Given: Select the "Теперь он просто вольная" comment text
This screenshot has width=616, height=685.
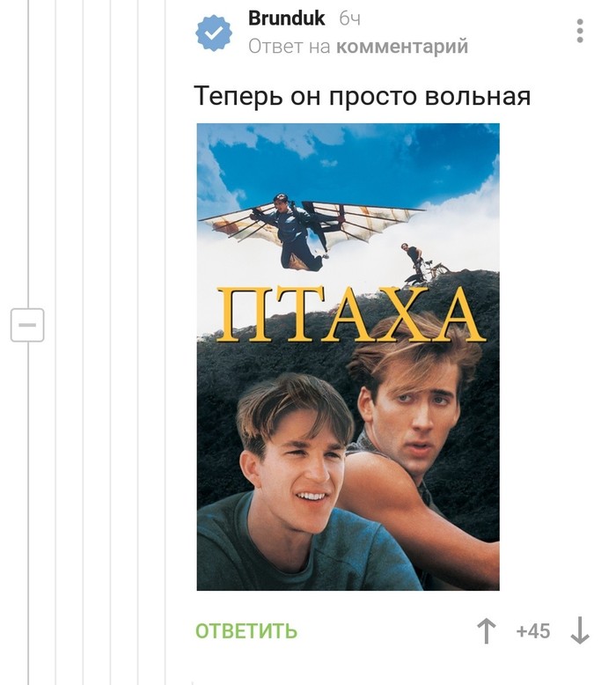Looking at the screenshot, I should [x=362, y=96].
